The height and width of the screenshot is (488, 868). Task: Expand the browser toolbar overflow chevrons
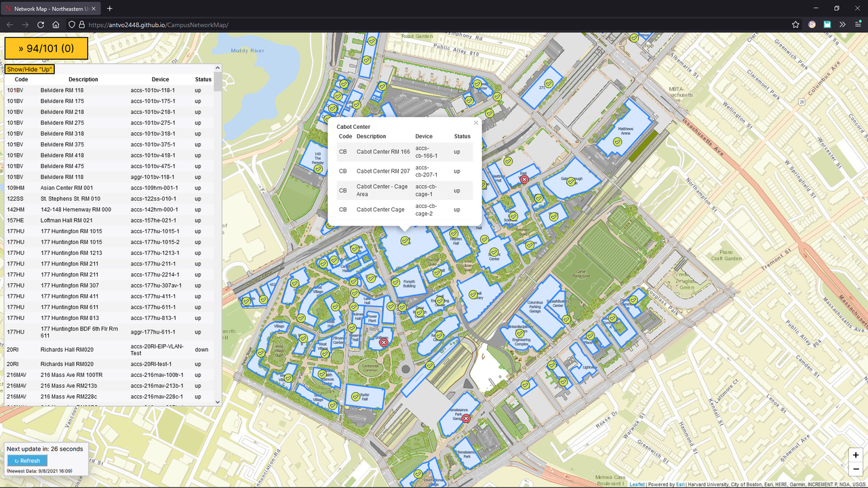click(x=842, y=24)
